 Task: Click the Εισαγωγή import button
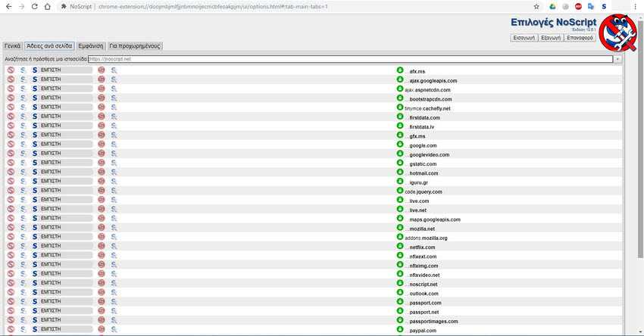pyautogui.click(x=524, y=38)
